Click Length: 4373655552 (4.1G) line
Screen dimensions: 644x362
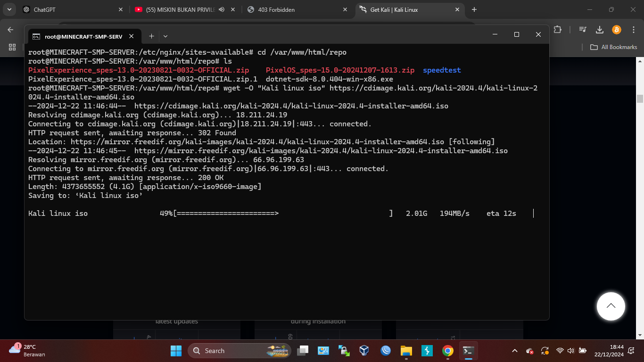pos(145,187)
